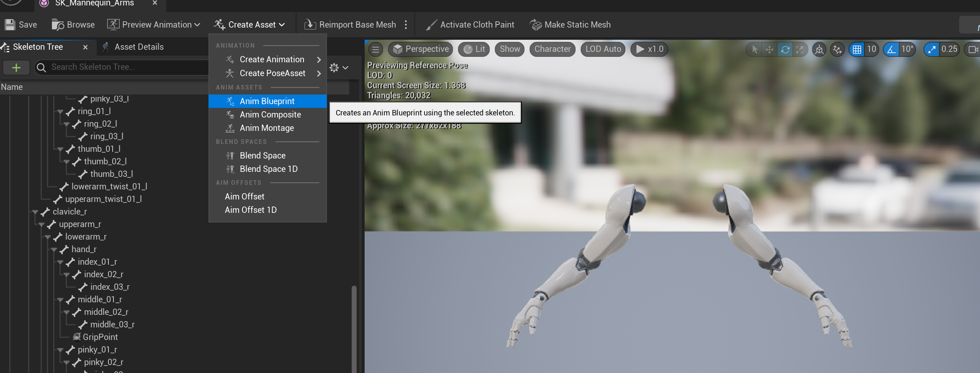Click the Make Static Mesh button
Screen dimensions: 980x373
(570, 25)
